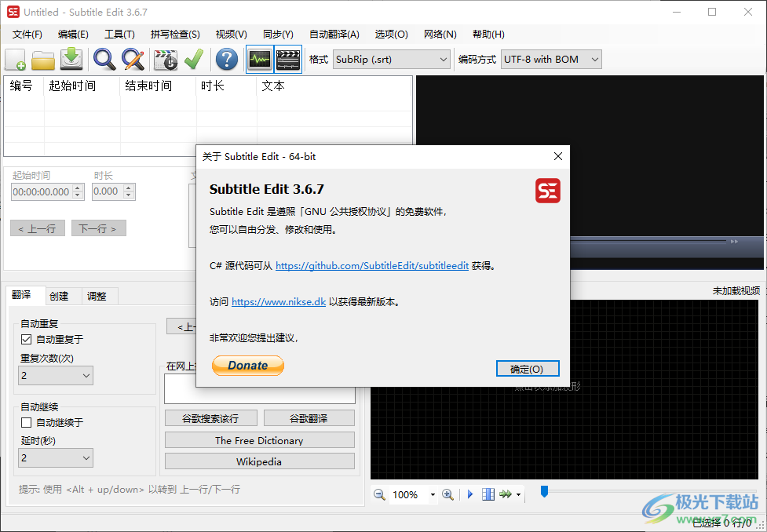Open the GitHub subtitleedit link
The width and height of the screenshot is (767, 532).
[372, 265]
